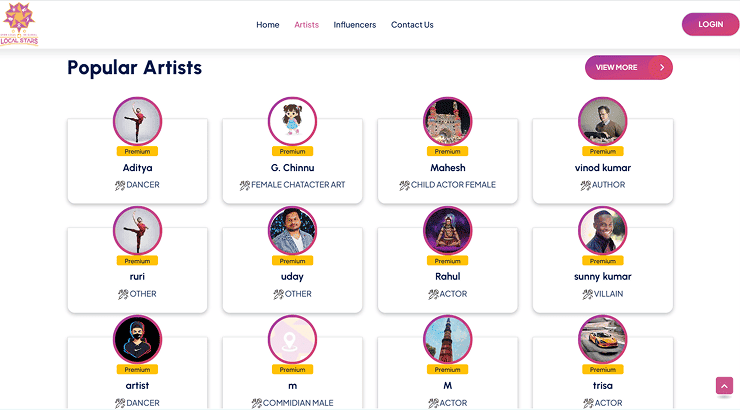This screenshot has height=410, width=740.
Task: Select Mahesh's profile photo
Action: [x=447, y=121]
